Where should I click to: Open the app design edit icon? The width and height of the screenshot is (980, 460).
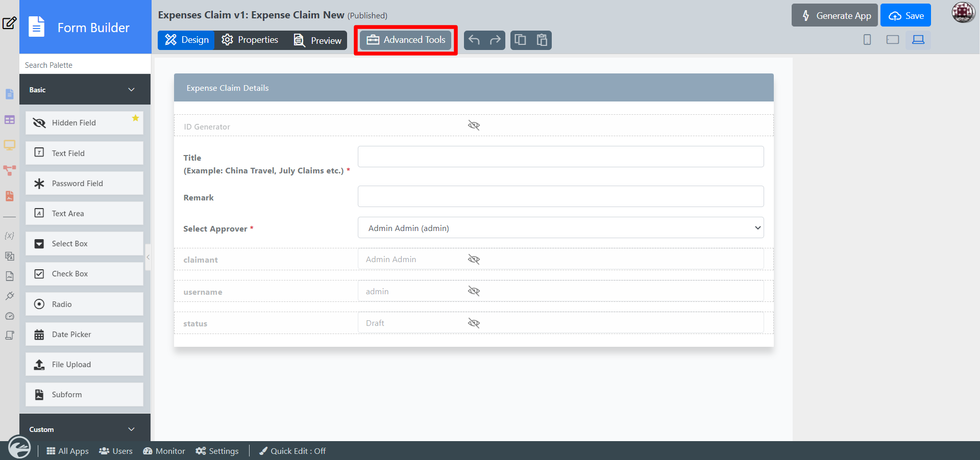coord(10,23)
